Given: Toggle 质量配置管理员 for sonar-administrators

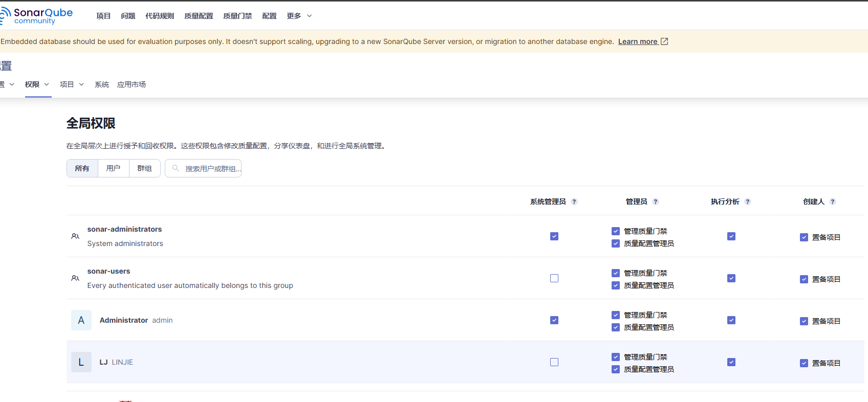Looking at the screenshot, I should (x=616, y=243).
